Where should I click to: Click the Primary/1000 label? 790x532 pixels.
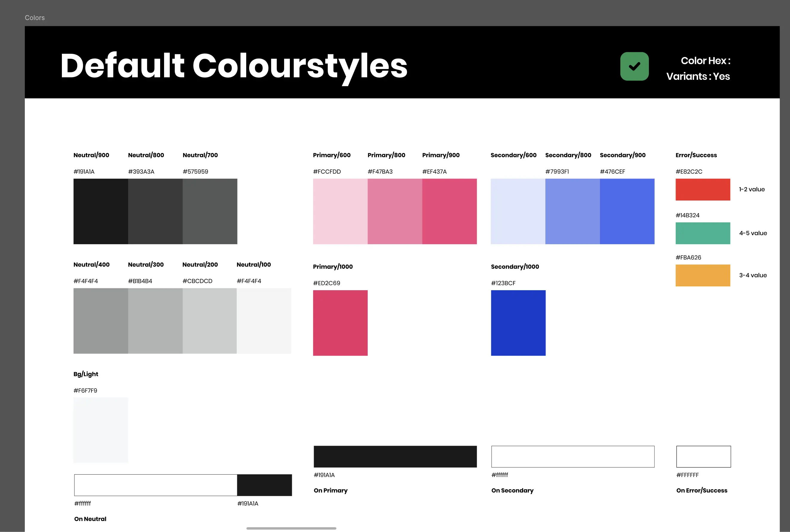(x=333, y=267)
